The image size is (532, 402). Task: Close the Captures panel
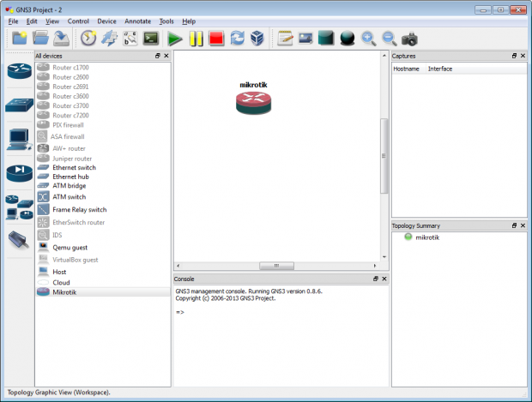[523, 56]
